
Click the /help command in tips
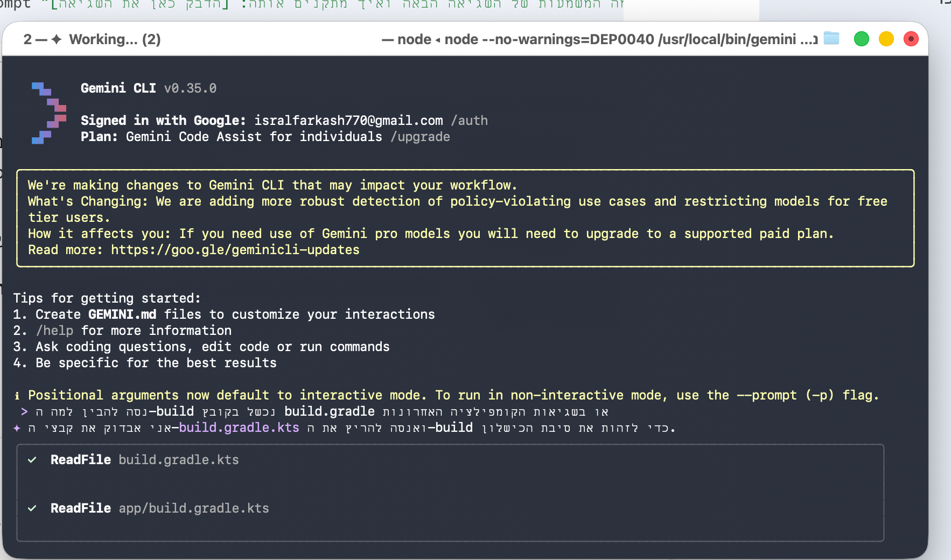[x=54, y=331]
